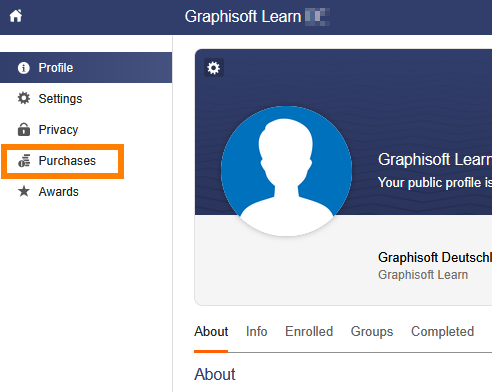The image size is (492, 392).
Task: Switch to the About tab
Action: click(211, 331)
